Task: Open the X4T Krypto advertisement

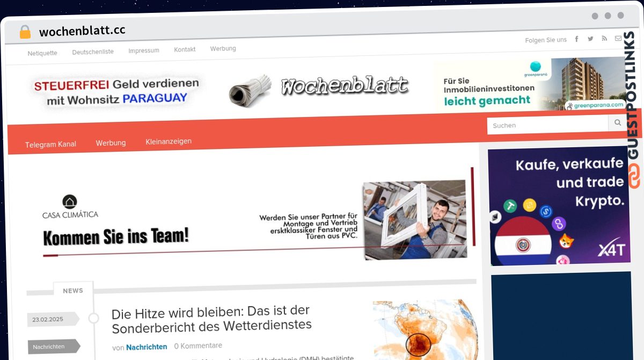Action: point(559,206)
